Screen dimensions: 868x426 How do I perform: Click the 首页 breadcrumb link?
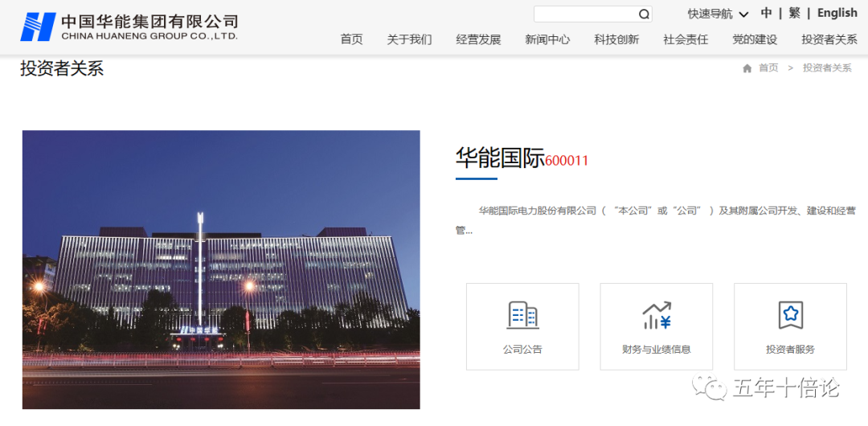tap(768, 68)
